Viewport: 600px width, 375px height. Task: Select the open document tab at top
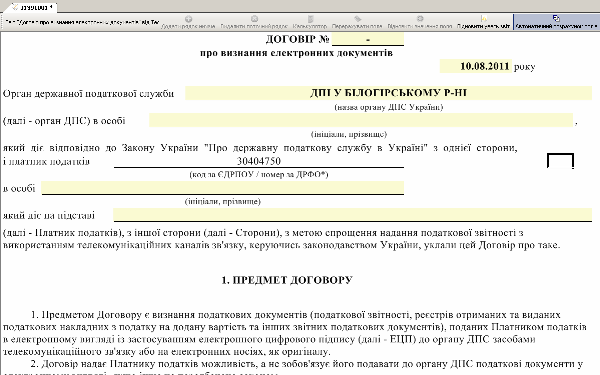click(x=32, y=7)
